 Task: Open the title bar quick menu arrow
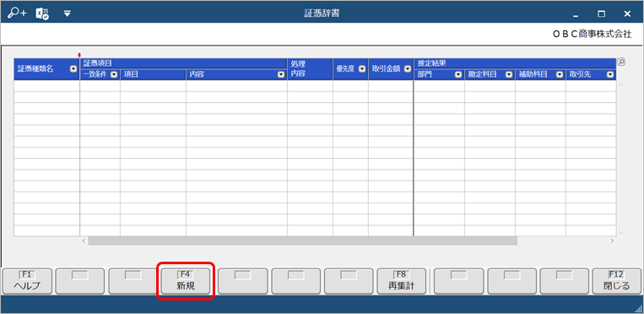click(x=68, y=14)
